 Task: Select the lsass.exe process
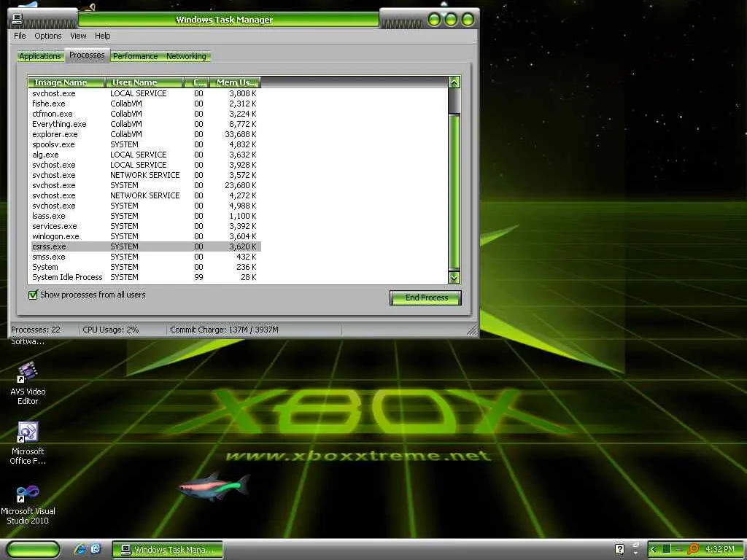(144, 216)
